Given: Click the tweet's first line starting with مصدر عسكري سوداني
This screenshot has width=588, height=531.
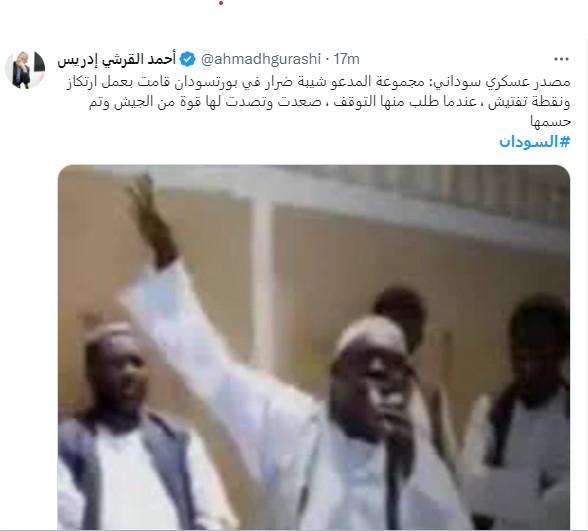Looking at the screenshot, I should (x=318, y=82).
